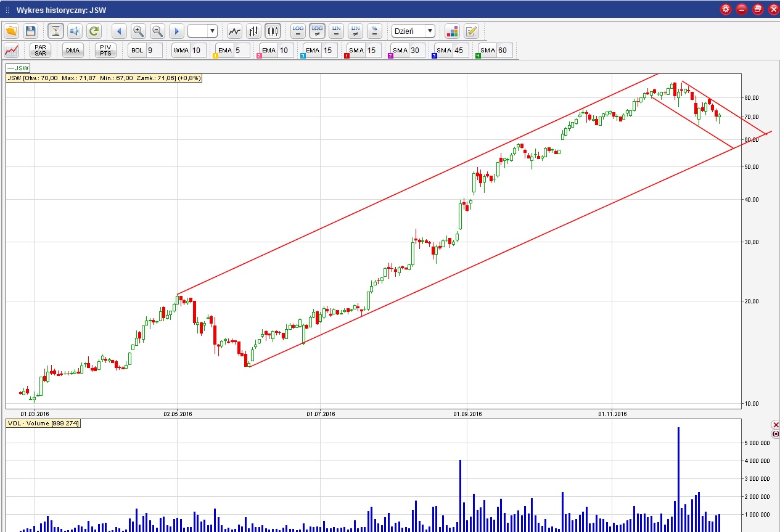The height and width of the screenshot is (532, 780).
Task: Toggle the candlestick chart type button
Action: tap(273, 31)
